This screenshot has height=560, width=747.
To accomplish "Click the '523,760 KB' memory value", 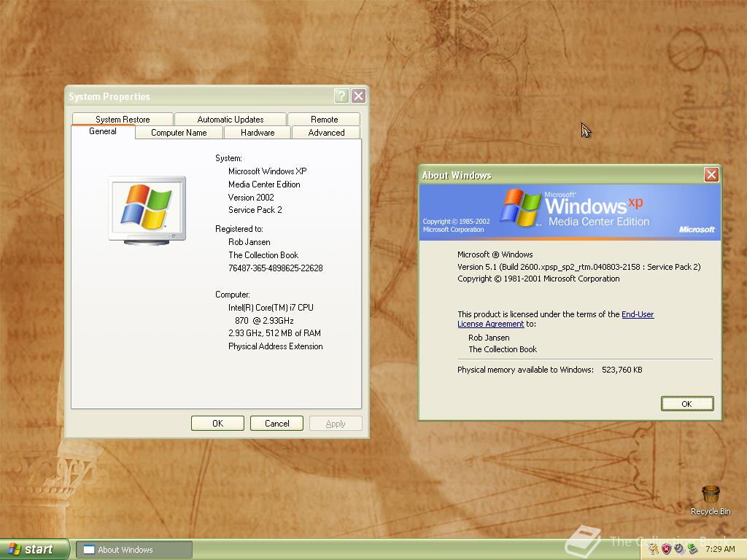I will [x=622, y=370].
